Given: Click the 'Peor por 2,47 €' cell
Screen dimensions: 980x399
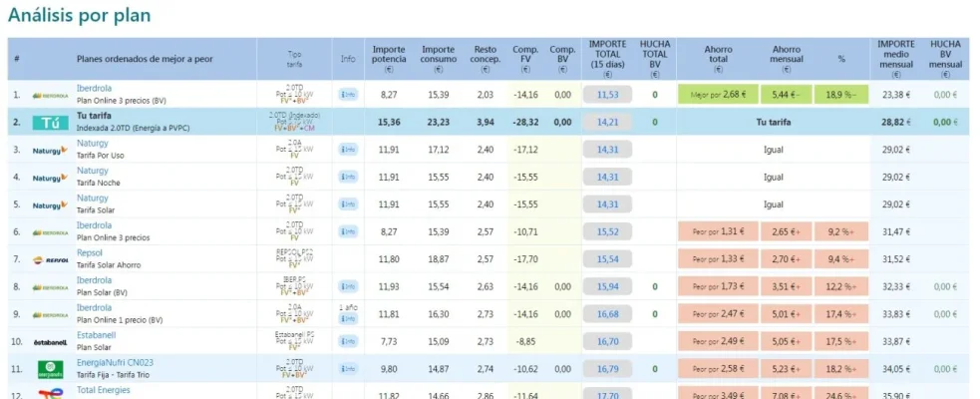Looking at the screenshot, I should (718, 314).
